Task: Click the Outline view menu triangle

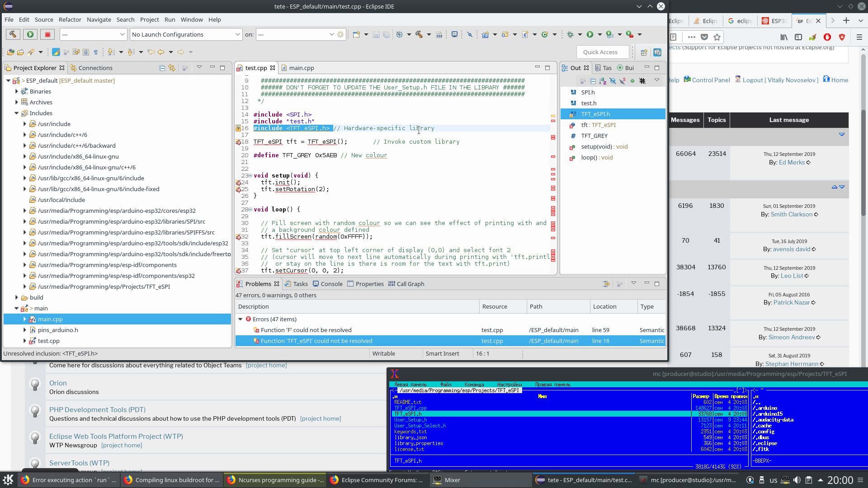Action: coord(657,80)
